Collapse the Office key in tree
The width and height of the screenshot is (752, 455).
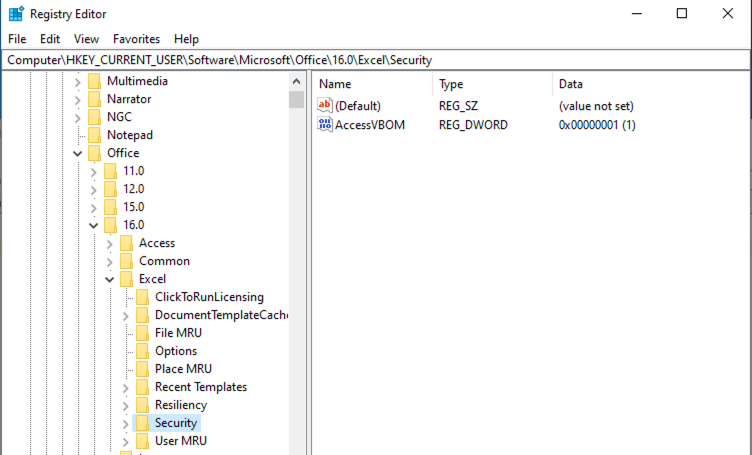coord(78,153)
